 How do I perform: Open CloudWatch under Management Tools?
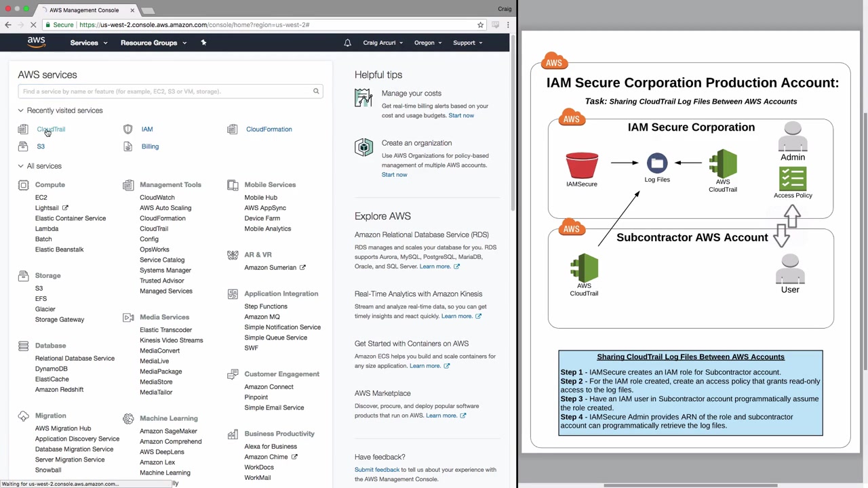[157, 198]
